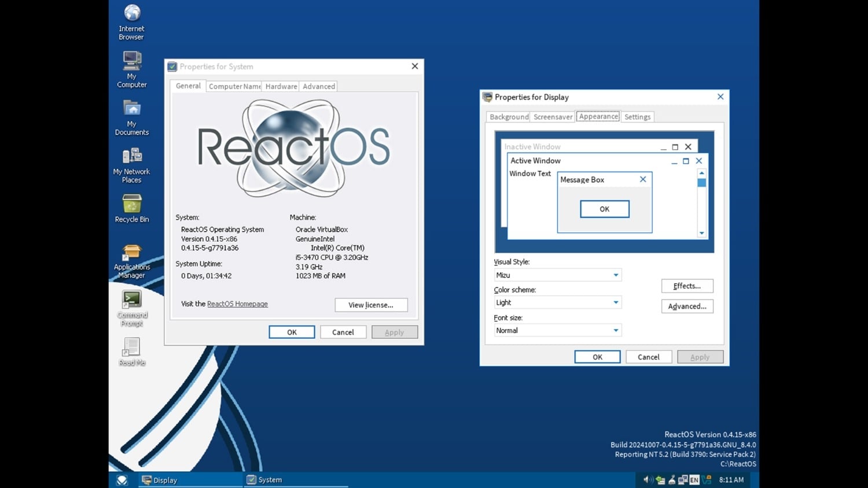
Task: Select the My Computer desktop icon
Action: [132, 69]
